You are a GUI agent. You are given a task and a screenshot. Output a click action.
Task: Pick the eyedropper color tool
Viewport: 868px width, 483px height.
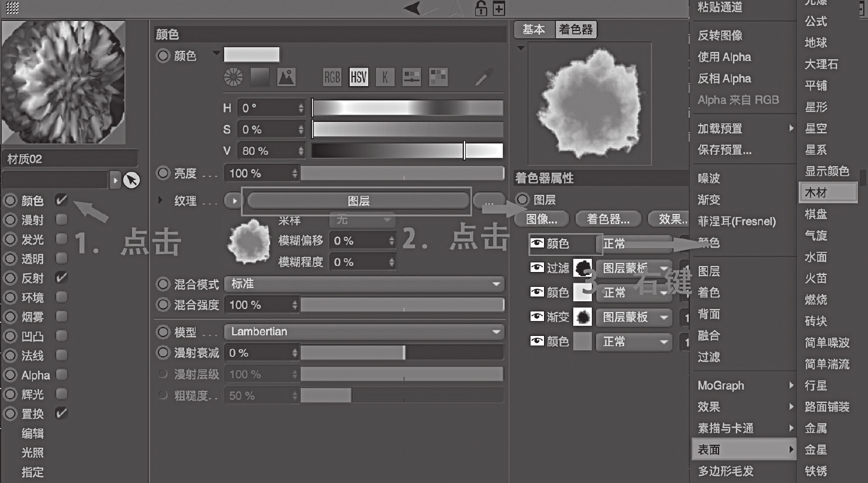(483, 77)
